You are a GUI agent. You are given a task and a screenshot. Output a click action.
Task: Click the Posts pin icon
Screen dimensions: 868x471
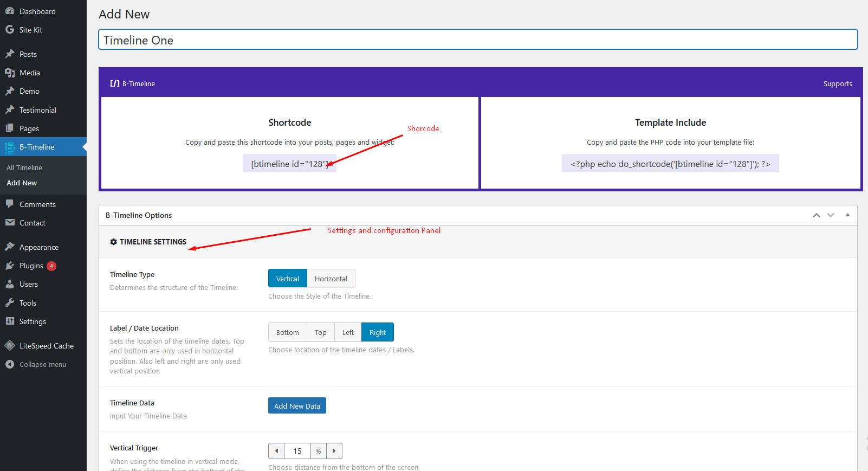click(10, 54)
